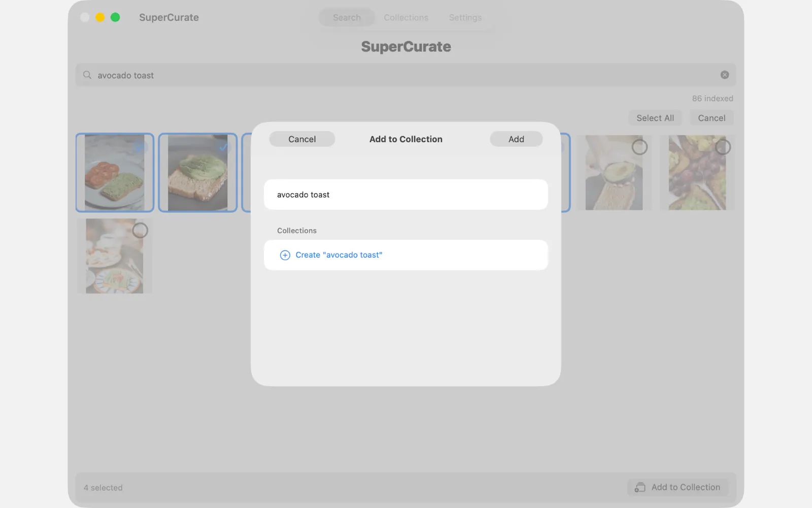This screenshot has height=508, width=812.
Task: Click the "86 indexed" count text
Action: pyautogui.click(x=713, y=99)
